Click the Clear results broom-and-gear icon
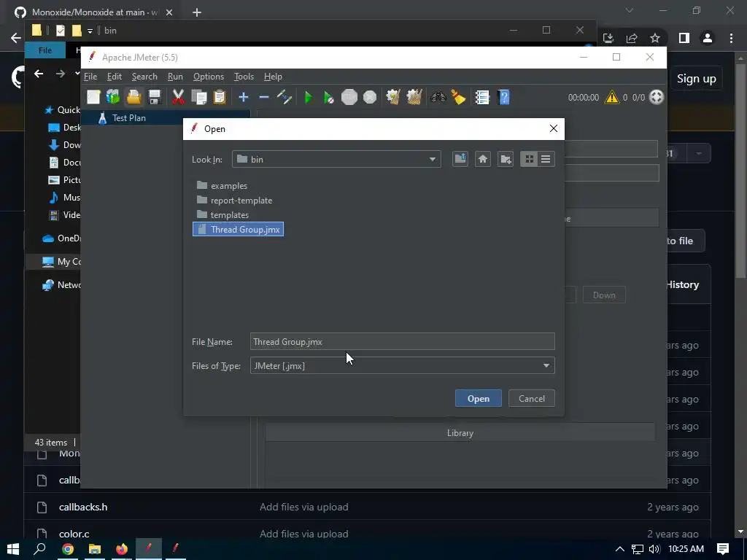Viewport: 747px width, 560px height. tap(393, 97)
